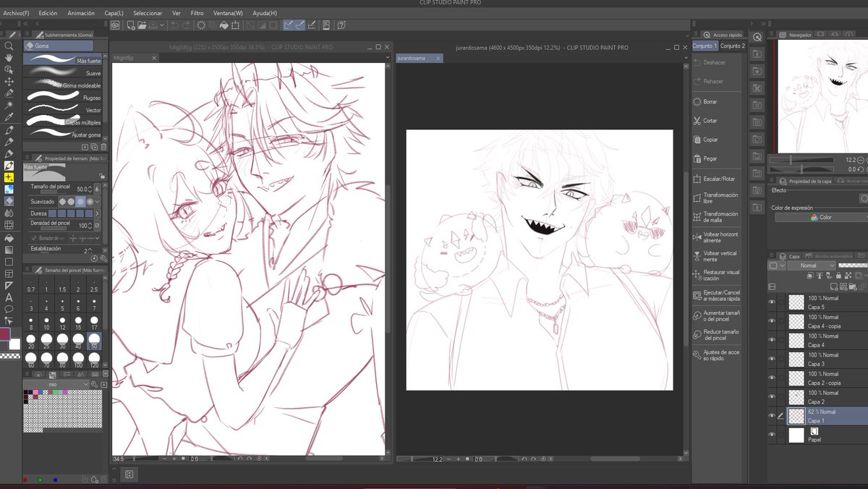Open the Capa menu
This screenshot has height=489, width=868.
pyautogui.click(x=114, y=13)
